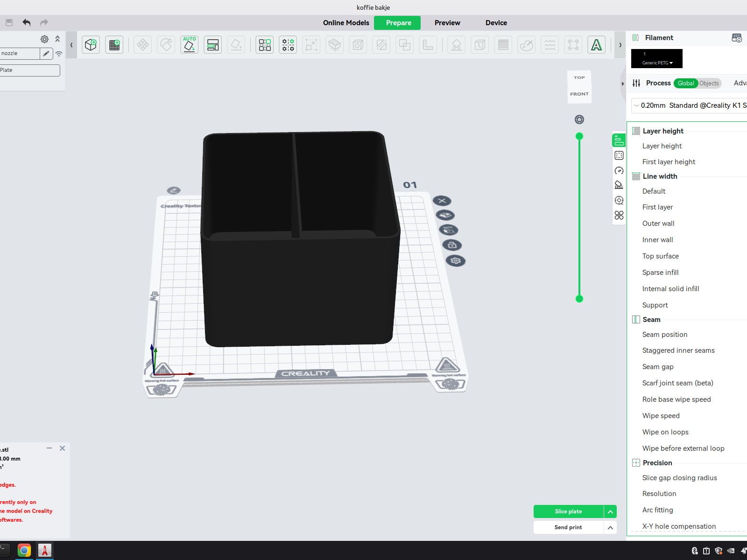Viewport: 747px width, 560px height.
Task: Click the Add plate grid icon
Action: [114, 45]
